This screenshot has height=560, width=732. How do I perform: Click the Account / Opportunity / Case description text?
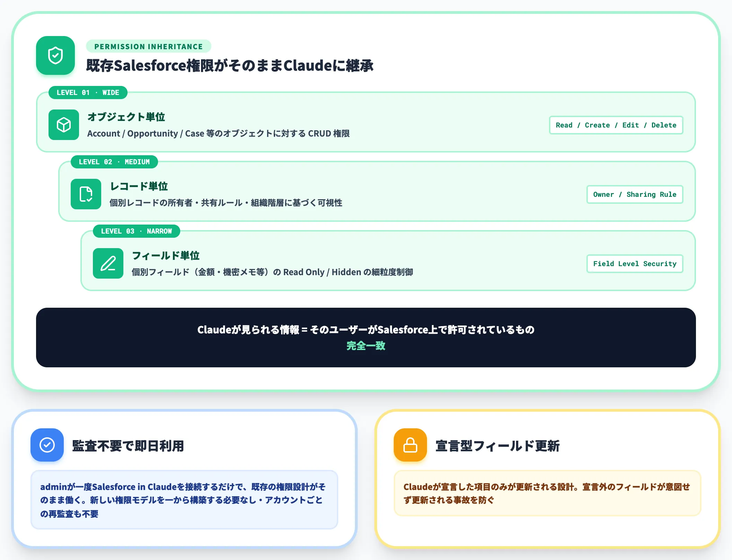(x=218, y=133)
